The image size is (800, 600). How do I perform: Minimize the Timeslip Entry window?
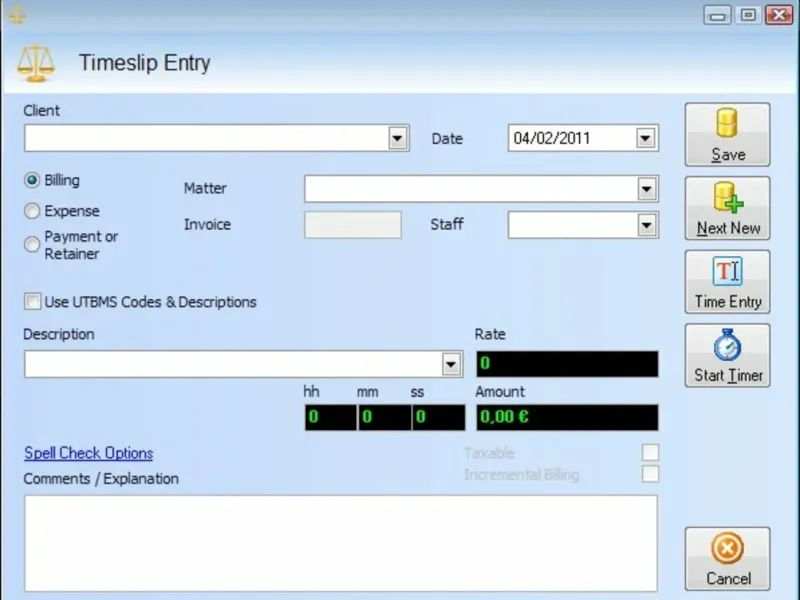click(x=717, y=15)
